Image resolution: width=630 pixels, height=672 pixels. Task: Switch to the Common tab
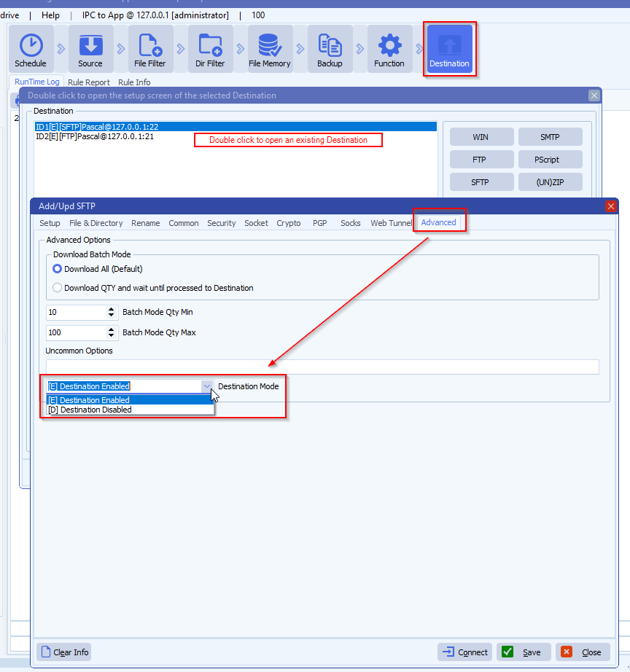point(184,223)
